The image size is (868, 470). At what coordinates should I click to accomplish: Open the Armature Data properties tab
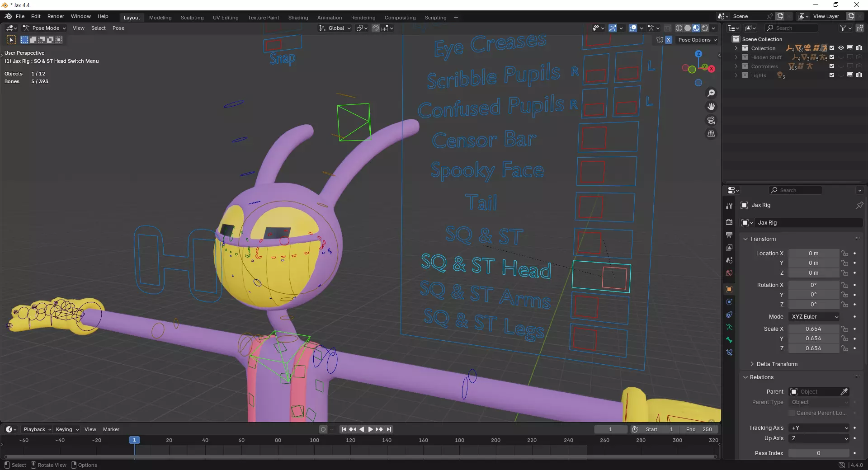729,327
